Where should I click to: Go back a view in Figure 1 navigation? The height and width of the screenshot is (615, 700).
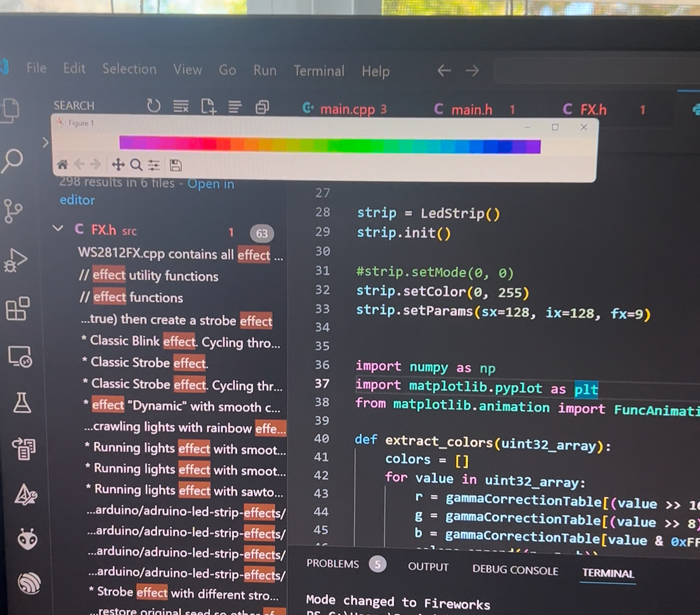point(80,164)
